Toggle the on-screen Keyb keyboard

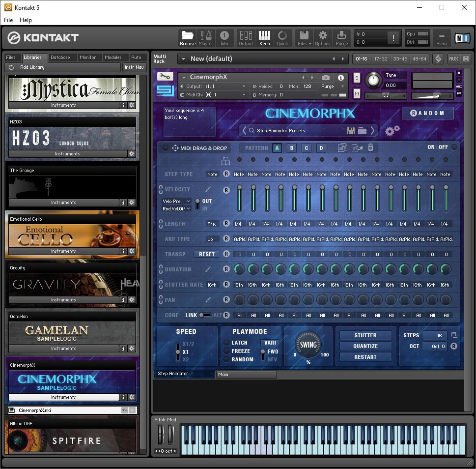click(264, 38)
